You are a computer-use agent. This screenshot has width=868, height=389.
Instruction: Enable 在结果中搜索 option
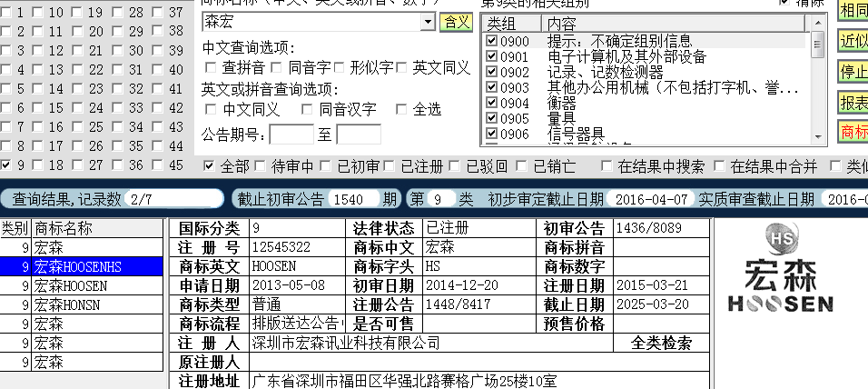[x=607, y=165]
